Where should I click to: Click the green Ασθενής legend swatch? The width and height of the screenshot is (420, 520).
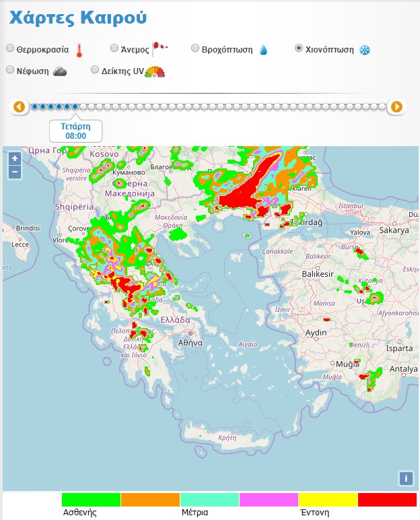click(x=91, y=500)
